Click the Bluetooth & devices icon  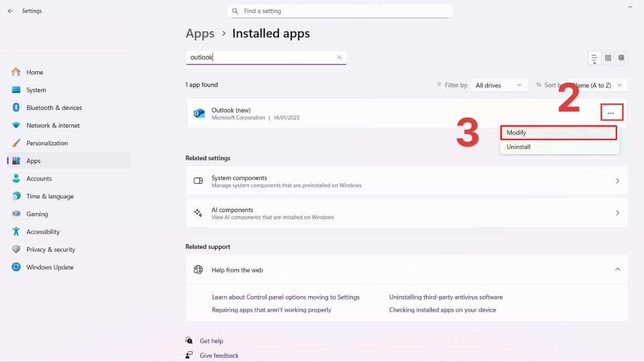pos(16,108)
